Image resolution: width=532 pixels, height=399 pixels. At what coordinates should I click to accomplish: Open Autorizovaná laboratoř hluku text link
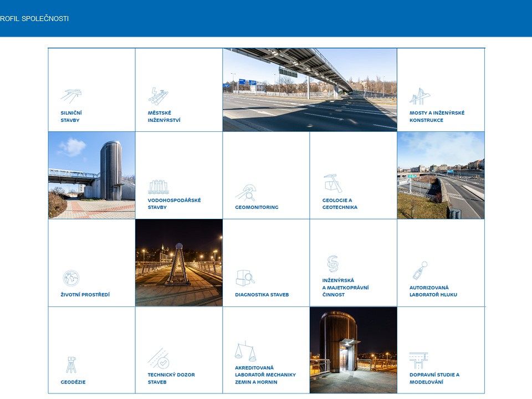point(433,291)
